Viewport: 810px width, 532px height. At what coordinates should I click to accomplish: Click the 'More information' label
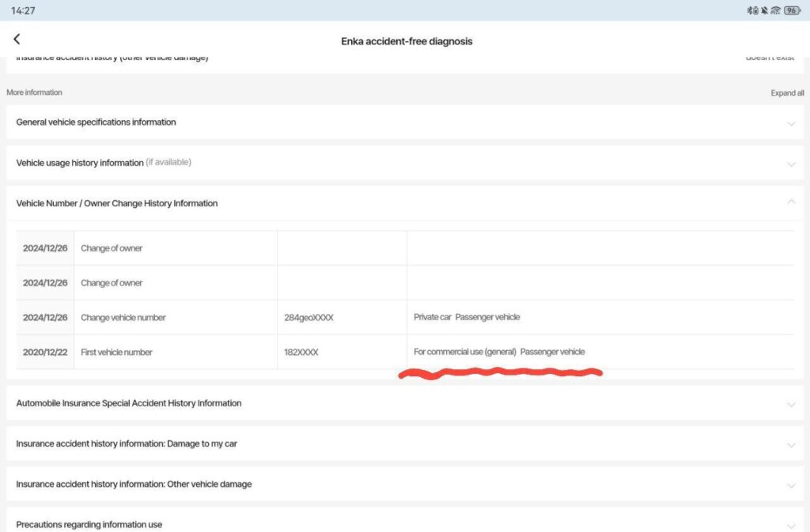[34, 92]
